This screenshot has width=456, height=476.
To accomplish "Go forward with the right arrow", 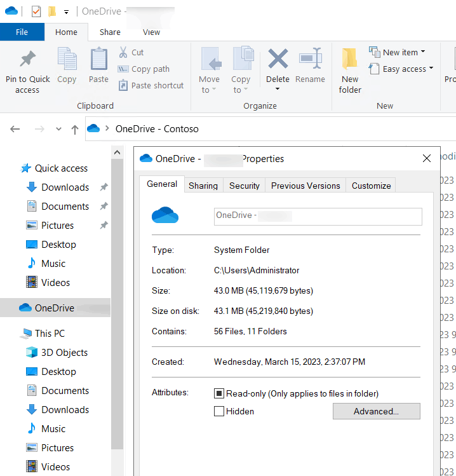I will (x=39, y=129).
